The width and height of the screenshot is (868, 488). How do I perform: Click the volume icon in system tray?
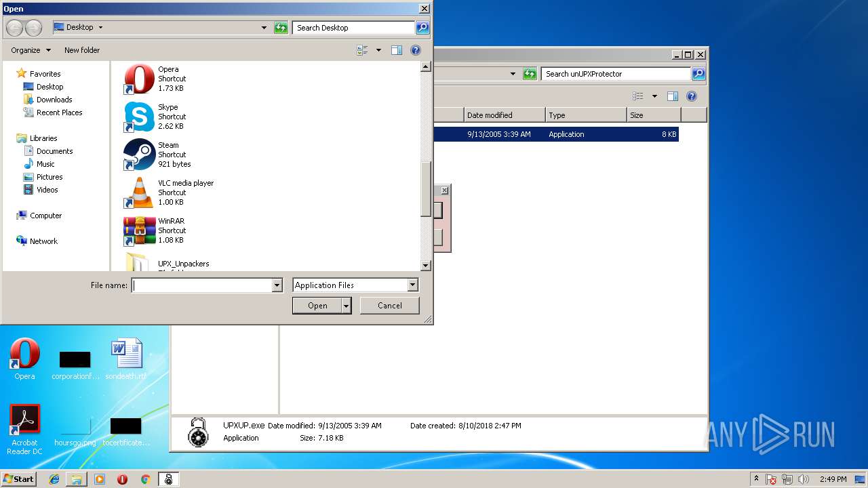click(x=804, y=479)
